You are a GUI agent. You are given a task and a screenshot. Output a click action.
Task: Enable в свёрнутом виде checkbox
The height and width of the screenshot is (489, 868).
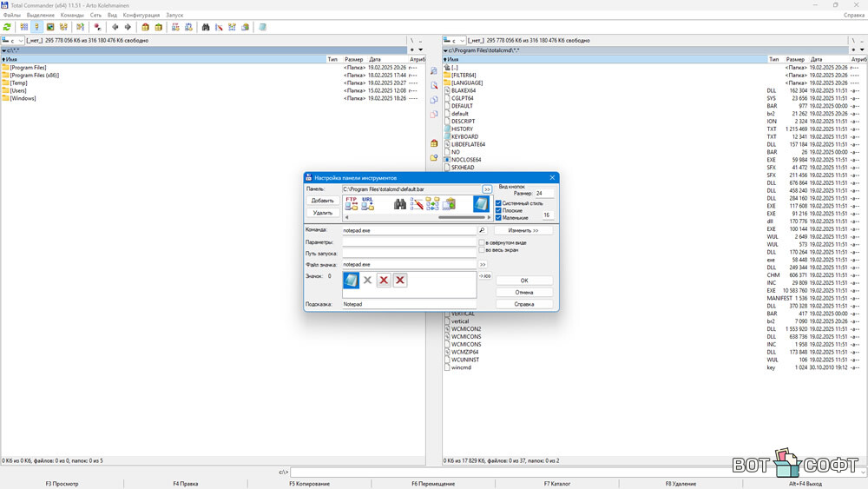[482, 242]
